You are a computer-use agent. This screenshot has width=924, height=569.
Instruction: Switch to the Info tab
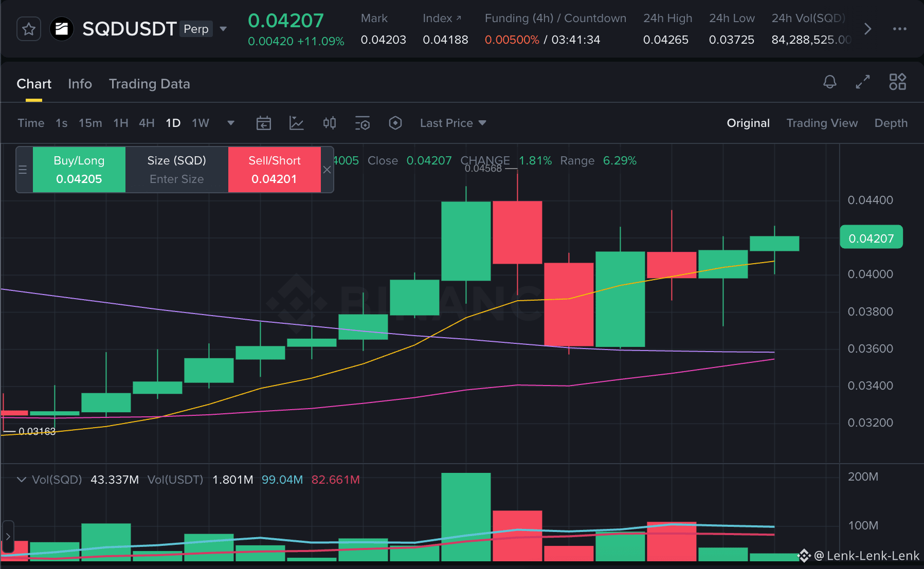80,84
